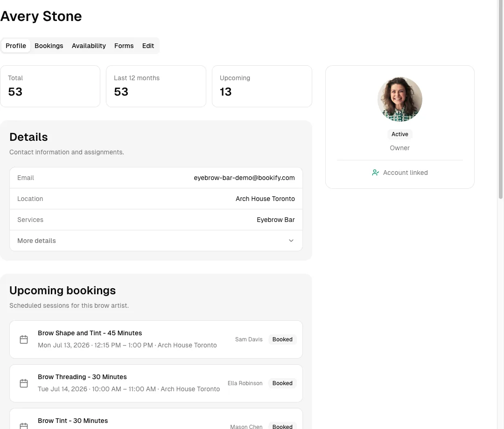Image resolution: width=504 pixels, height=429 pixels.
Task: Click the Avery Stone page heading
Action: tap(41, 16)
